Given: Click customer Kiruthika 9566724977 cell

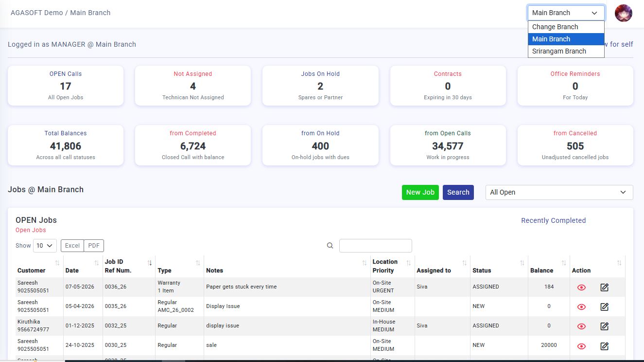Looking at the screenshot, I should click(39, 326).
